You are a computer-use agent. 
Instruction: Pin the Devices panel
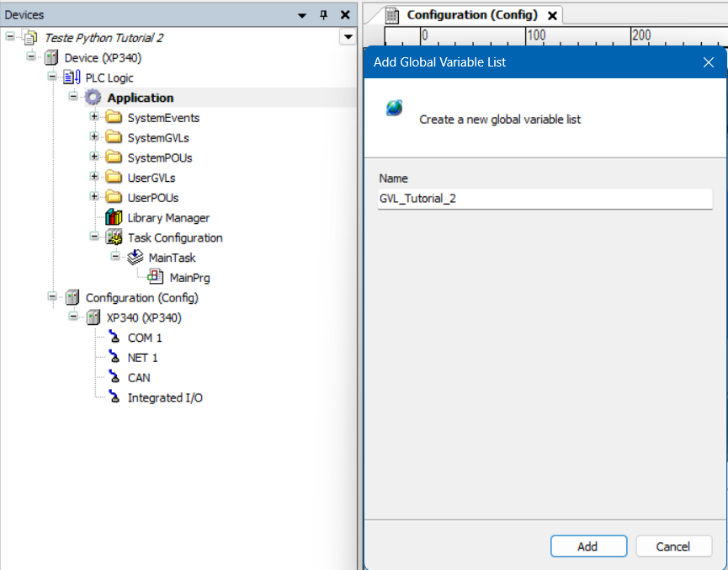(x=323, y=15)
